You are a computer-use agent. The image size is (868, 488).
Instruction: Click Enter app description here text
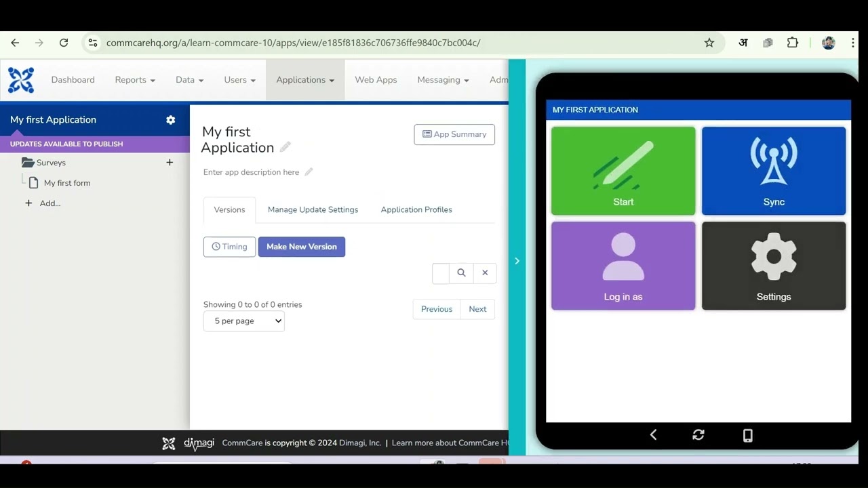point(251,172)
